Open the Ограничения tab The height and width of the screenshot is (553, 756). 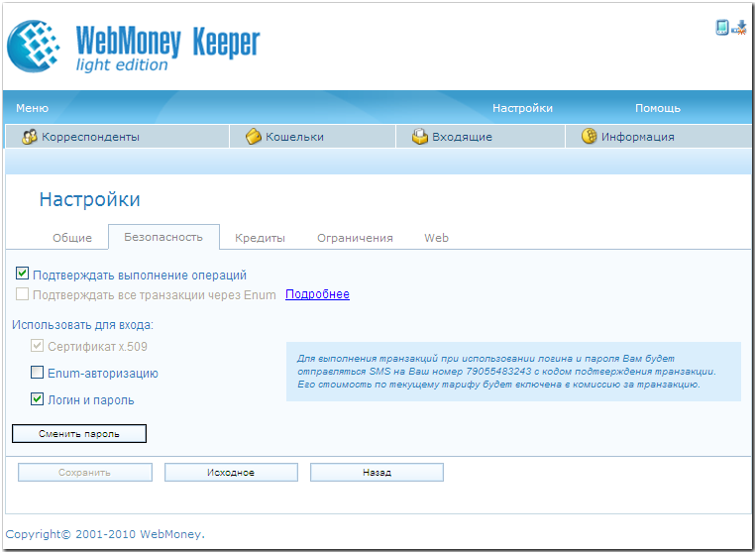pyautogui.click(x=355, y=238)
